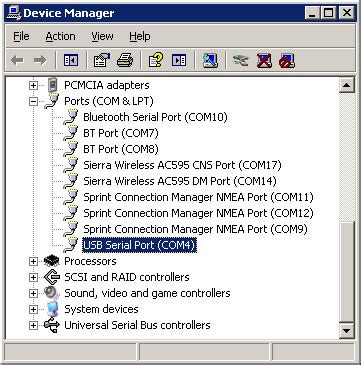Expand Sound, video and game controllers node
This screenshot has width=361, height=365.
[x=33, y=294]
